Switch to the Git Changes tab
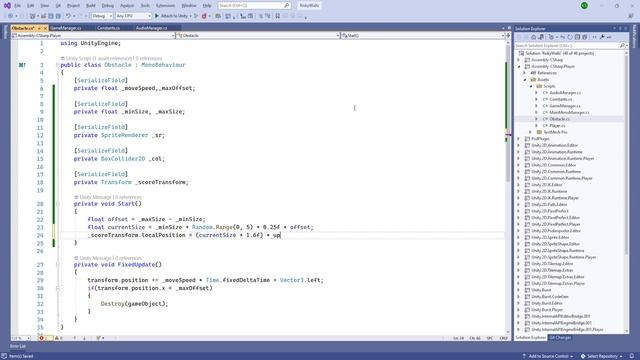 (x=560, y=338)
